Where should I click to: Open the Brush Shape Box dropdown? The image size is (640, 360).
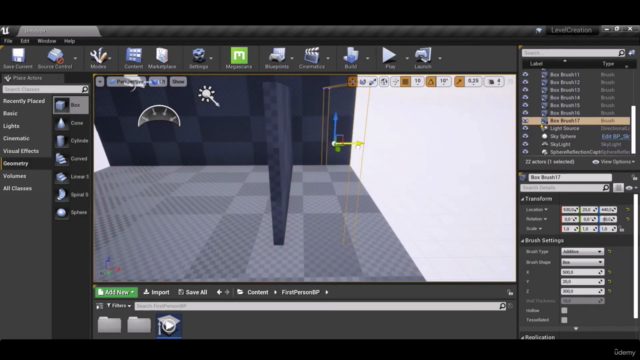pyautogui.click(x=582, y=262)
